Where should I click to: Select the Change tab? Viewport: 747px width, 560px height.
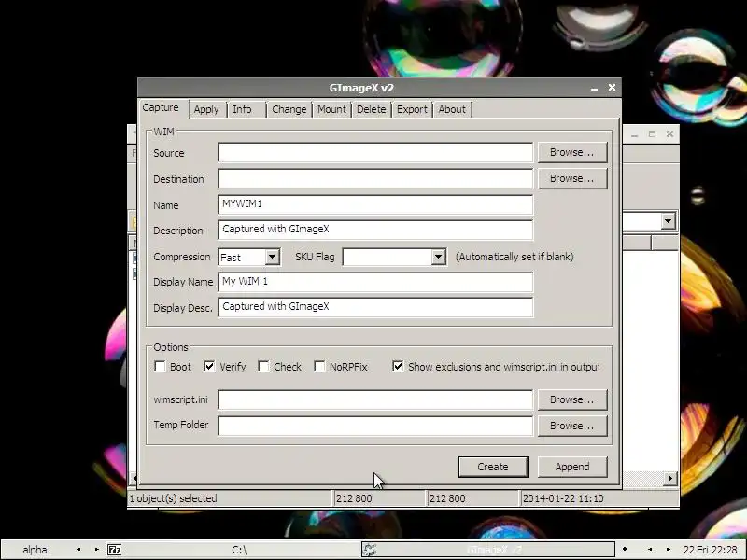click(x=289, y=109)
